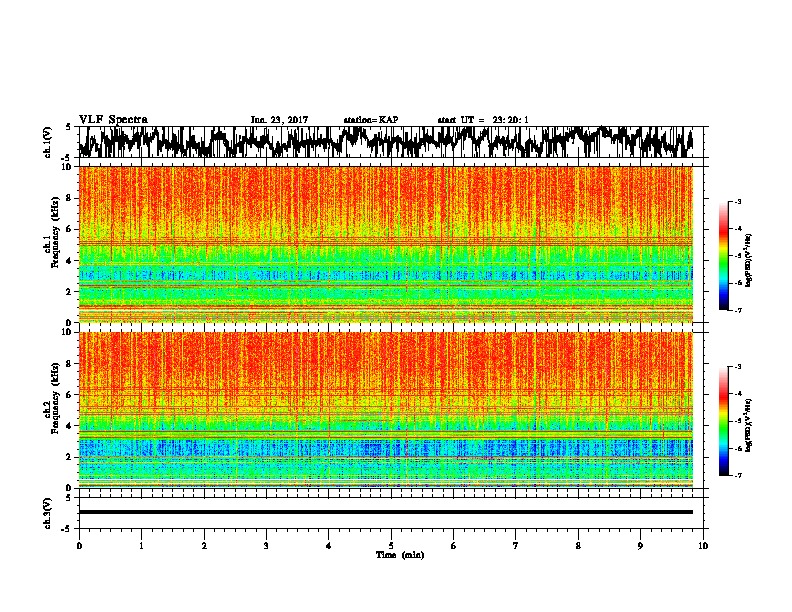Click the ch.1 color bar '-6' tick label
The image size is (792, 612).
[x=737, y=283]
